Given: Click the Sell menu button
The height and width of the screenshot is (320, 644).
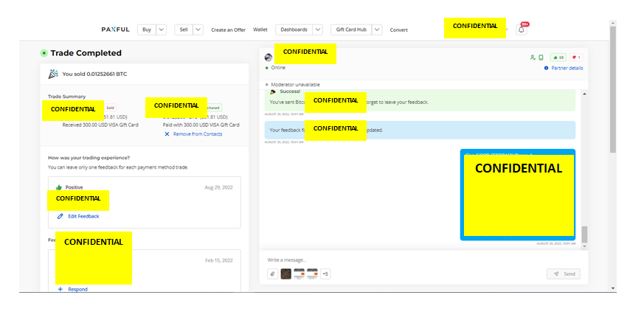Looking at the screenshot, I should point(184,29).
